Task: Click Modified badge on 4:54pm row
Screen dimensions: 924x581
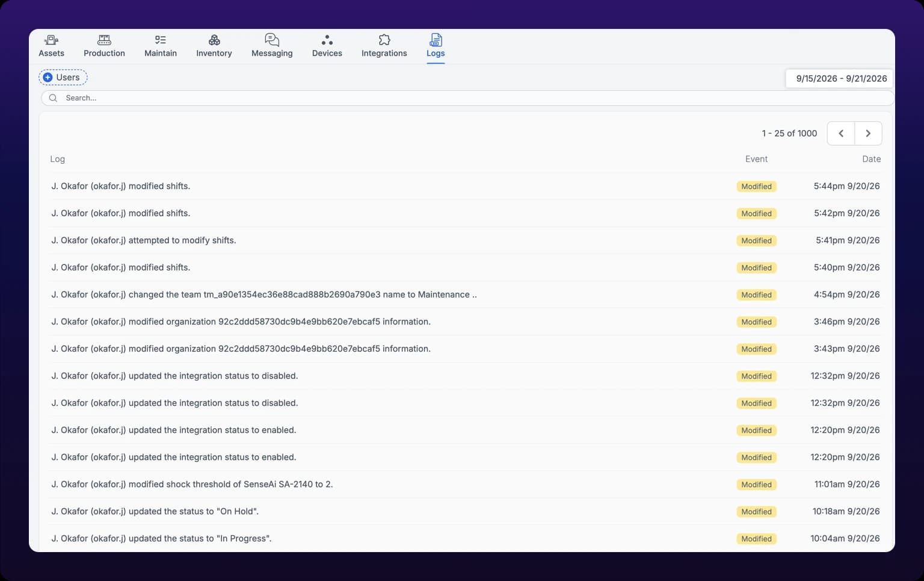Action: [756, 295]
